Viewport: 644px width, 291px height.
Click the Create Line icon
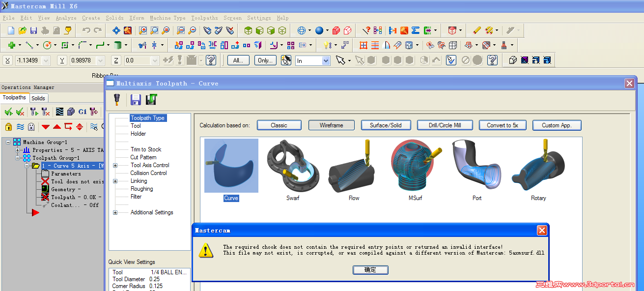click(29, 45)
